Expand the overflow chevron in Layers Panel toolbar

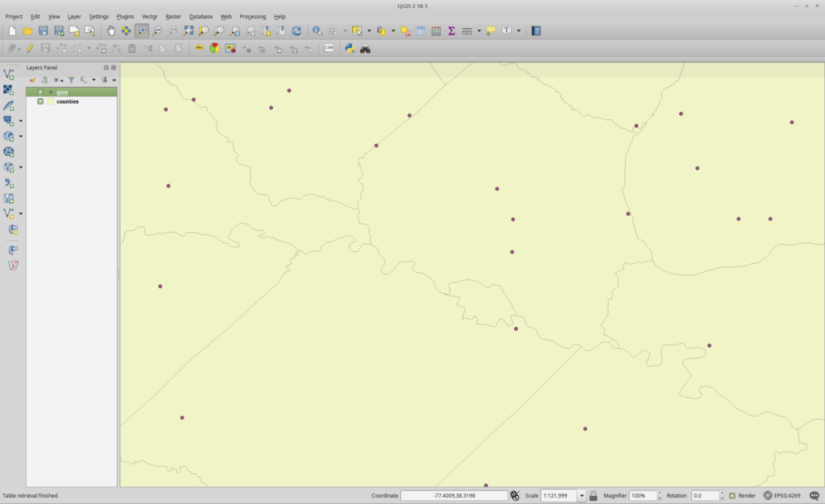[114, 80]
